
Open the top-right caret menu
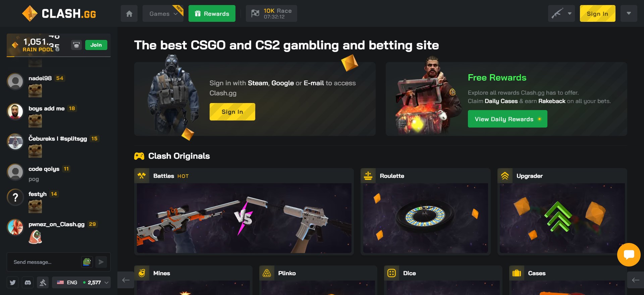pyautogui.click(x=629, y=14)
